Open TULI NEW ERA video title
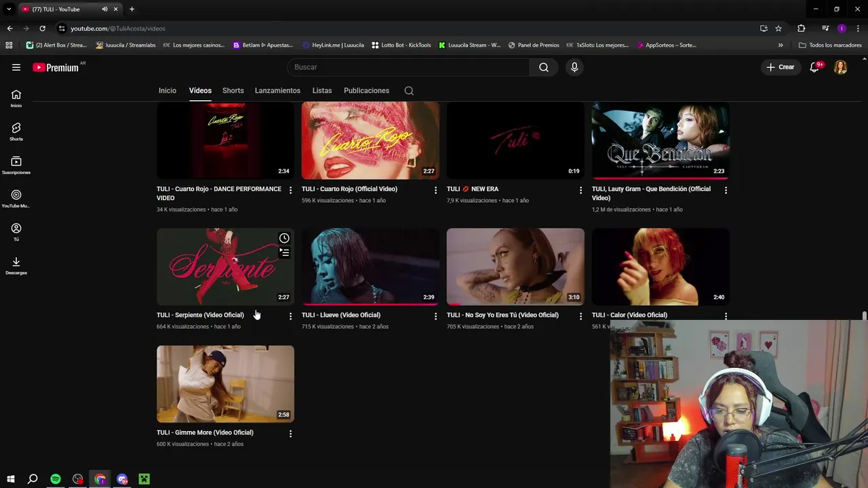Viewport: 868px width, 488px height. [x=473, y=189]
